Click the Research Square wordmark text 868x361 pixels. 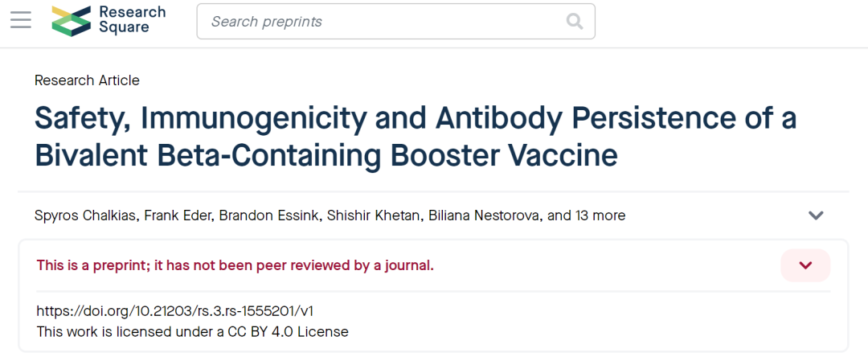(132, 20)
